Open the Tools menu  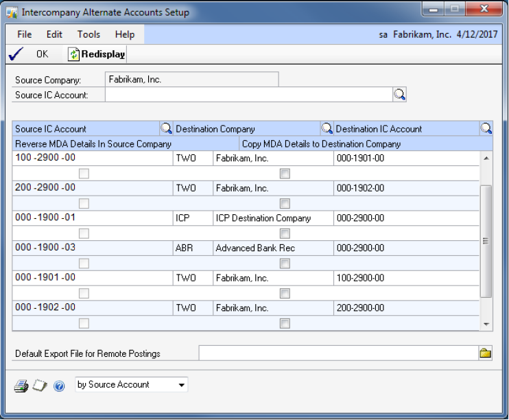pos(88,34)
